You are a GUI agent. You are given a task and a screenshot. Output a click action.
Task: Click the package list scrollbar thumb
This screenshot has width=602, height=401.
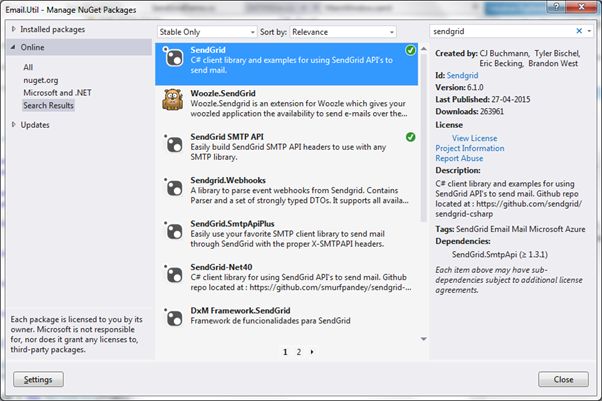(424, 138)
